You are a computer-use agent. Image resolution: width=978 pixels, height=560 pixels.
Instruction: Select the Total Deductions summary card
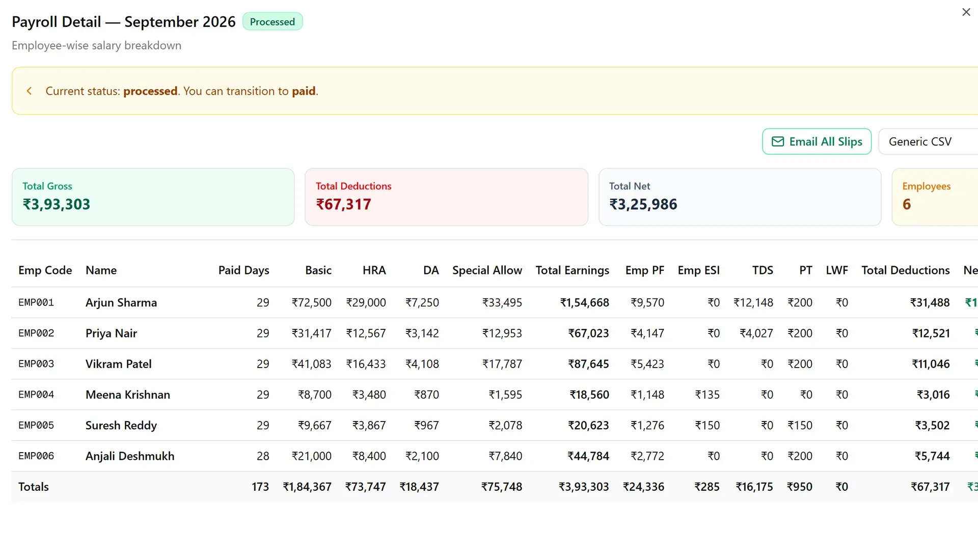coord(446,197)
